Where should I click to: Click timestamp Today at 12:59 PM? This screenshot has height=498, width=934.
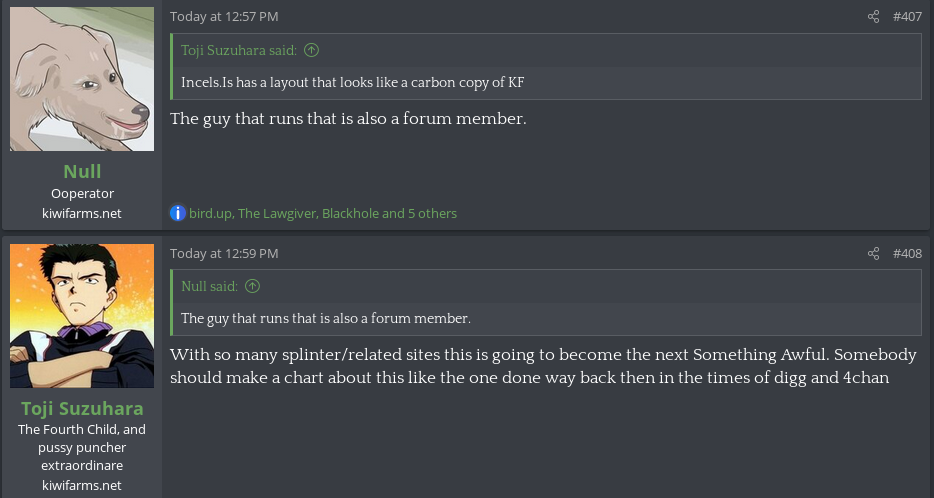(x=224, y=254)
